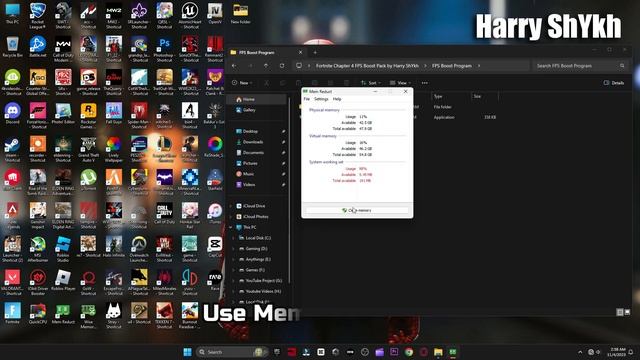Launch Grand Theft Auto V desktop icon
This screenshot has height=360, width=640.
coord(88,149)
